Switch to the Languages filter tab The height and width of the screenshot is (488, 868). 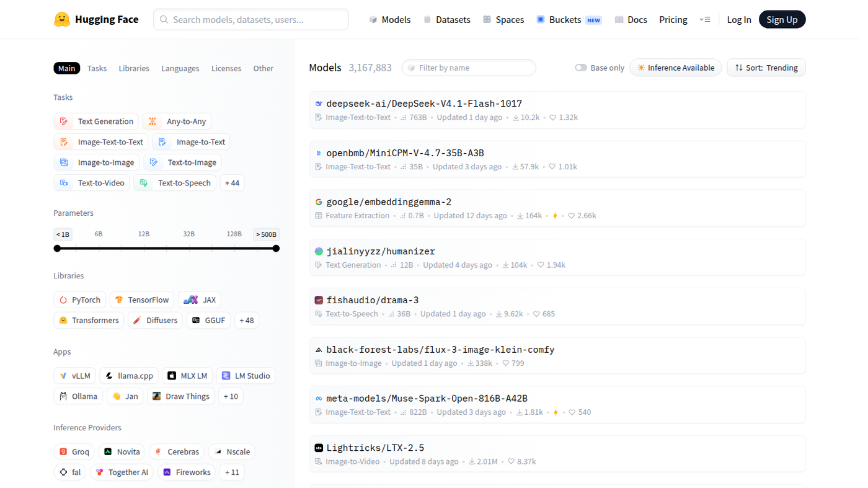(x=180, y=68)
